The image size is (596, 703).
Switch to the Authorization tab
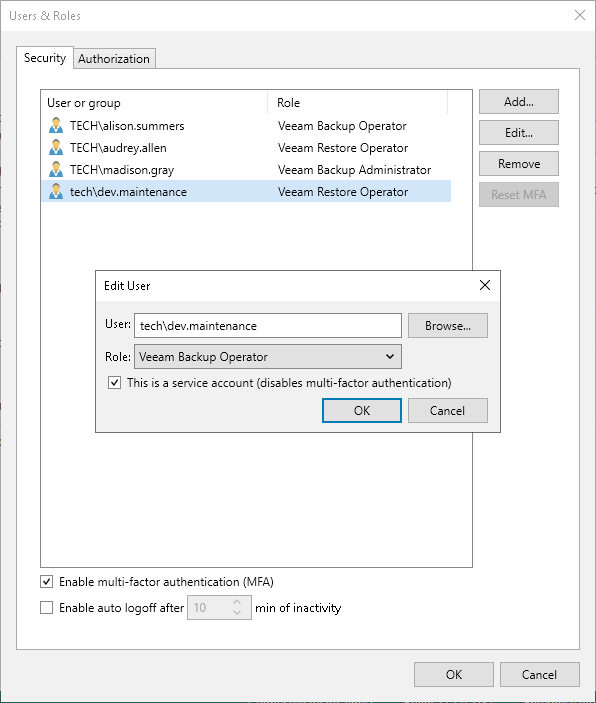(114, 59)
